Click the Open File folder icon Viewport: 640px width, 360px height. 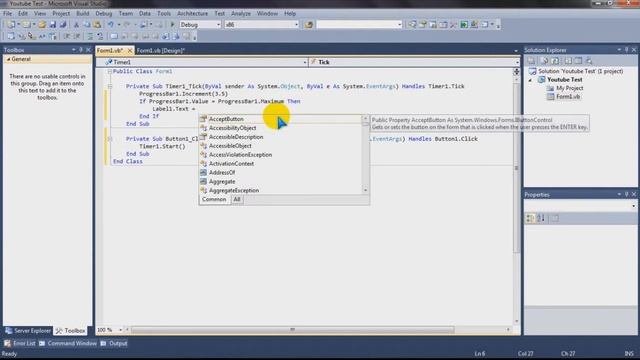(42, 24)
